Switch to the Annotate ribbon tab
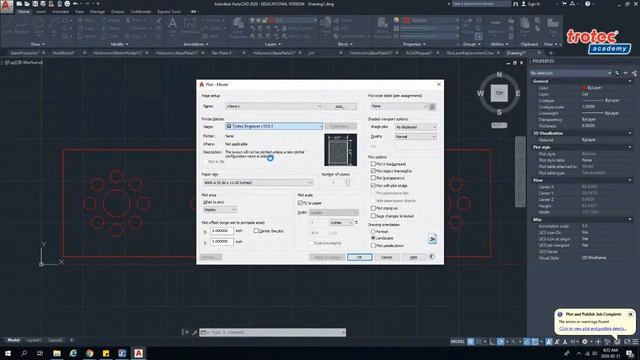640x360 pixels. pyautogui.click(x=60, y=12)
